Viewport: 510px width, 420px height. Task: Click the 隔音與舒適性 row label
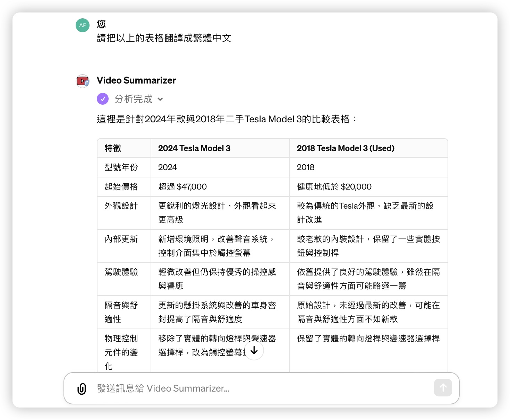121,312
